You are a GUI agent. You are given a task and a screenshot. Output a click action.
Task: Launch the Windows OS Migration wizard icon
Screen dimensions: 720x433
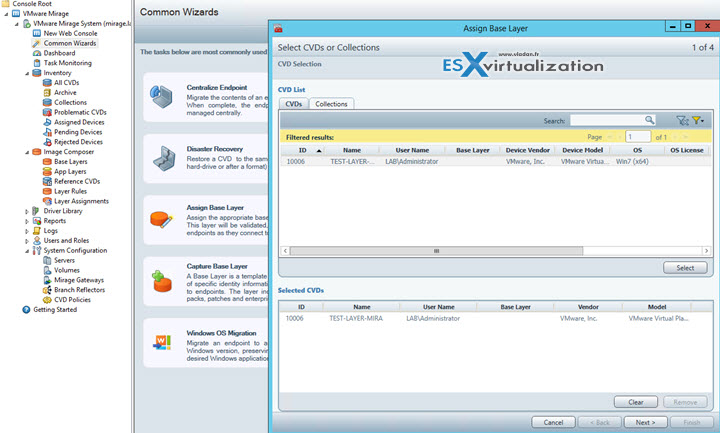click(162, 342)
